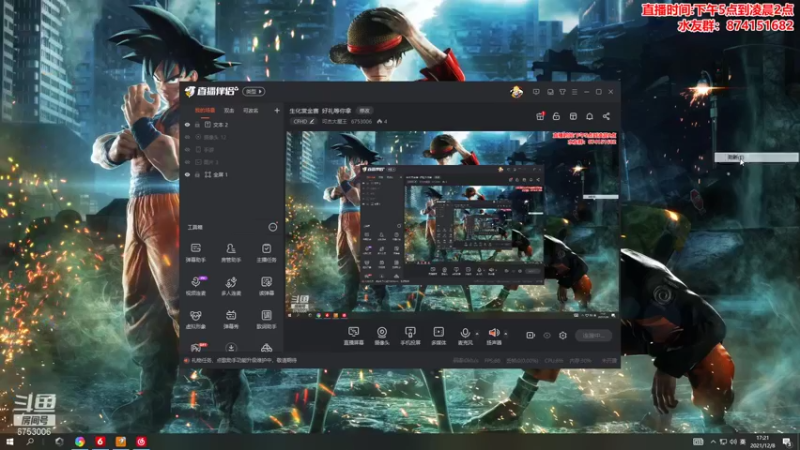This screenshot has width=800, height=450.
Task: Edit stream title with 修改 button
Action: point(364,111)
